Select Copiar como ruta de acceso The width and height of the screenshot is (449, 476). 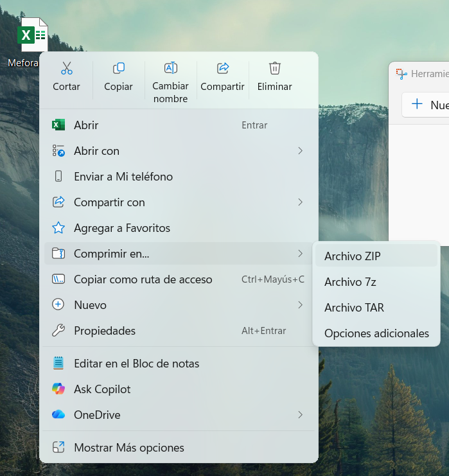143,279
